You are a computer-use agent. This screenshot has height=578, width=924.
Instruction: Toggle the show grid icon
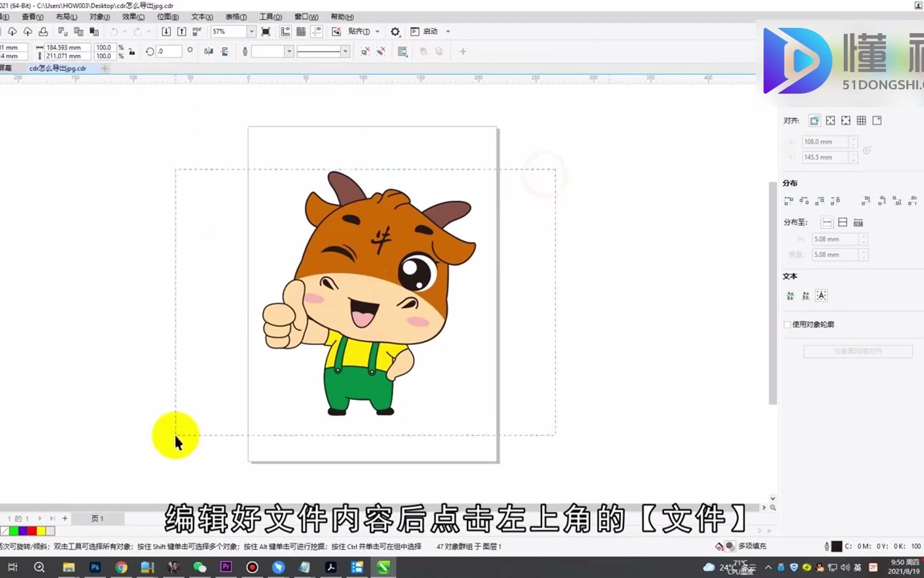301,32
